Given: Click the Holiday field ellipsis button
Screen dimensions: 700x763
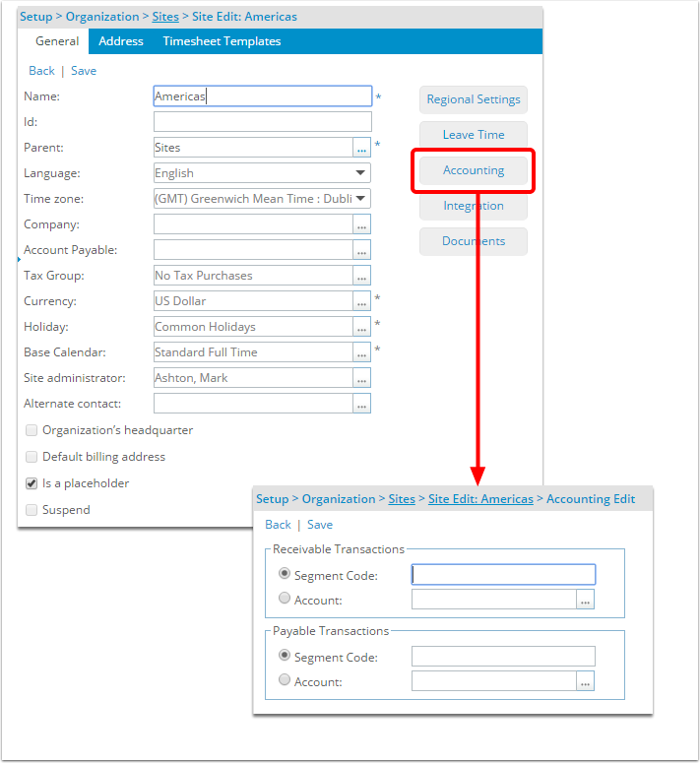Looking at the screenshot, I should 362,327.
